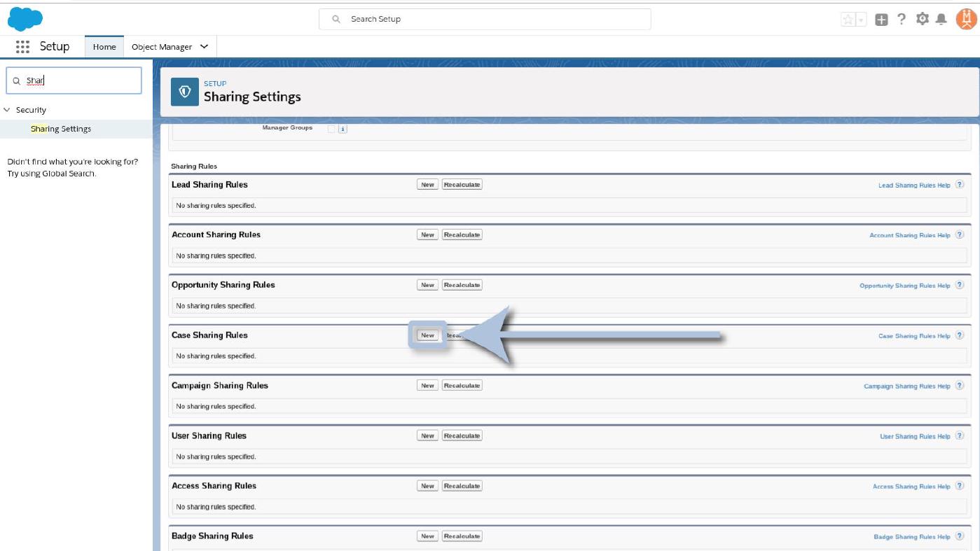The width and height of the screenshot is (980, 551).
Task: Collapse the Security section in sidebar
Action: pyautogui.click(x=7, y=110)
